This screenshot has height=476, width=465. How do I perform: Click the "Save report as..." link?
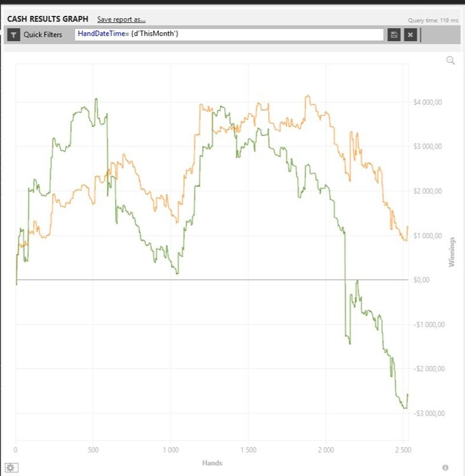[x=121, y=20]
